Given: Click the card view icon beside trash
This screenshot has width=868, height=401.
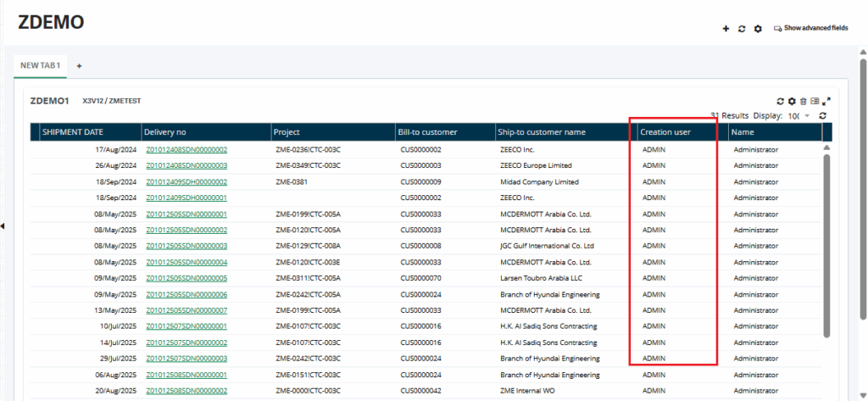Looking at the screenshot, I should (815, 101).
